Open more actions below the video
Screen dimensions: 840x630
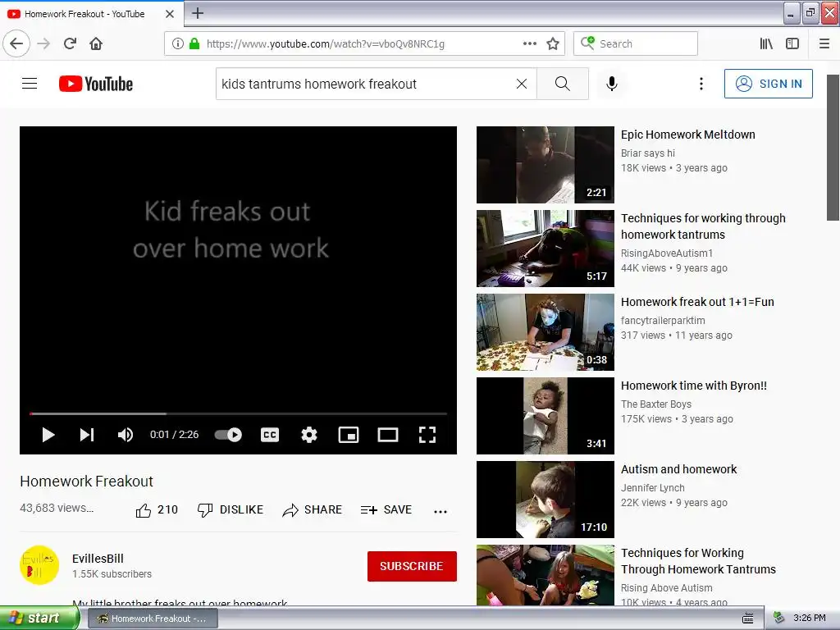pyautogui.click(x=441, y=512)
